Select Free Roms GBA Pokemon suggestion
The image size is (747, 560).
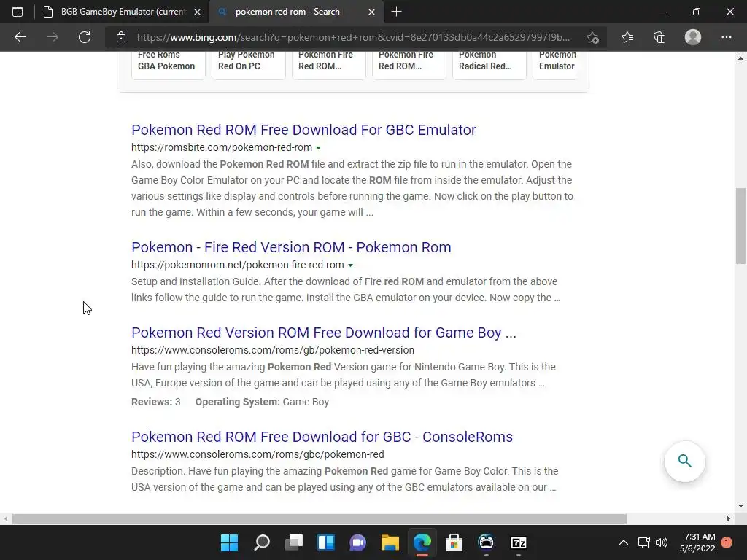[x=169, y=64]
